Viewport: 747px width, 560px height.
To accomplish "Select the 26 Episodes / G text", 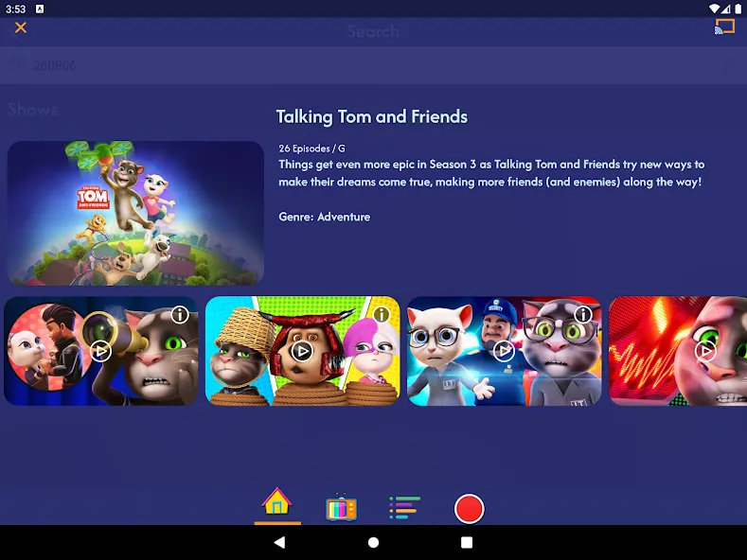I will [x=312, y=149].
